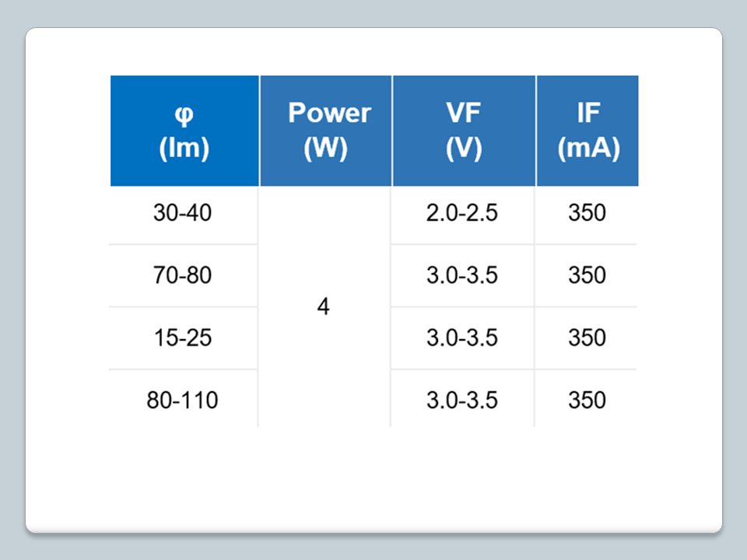
Task: Select the IF (mA) column header
Action: point(587,130)
